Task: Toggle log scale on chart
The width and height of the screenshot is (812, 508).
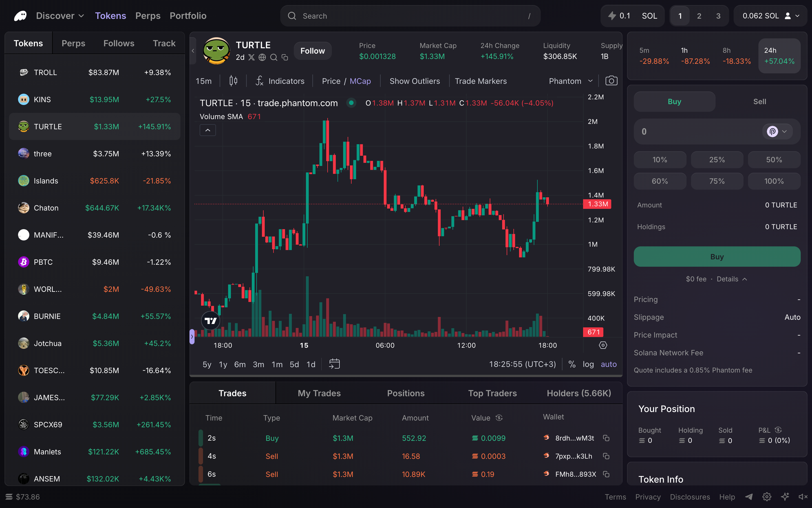Action: pos(588,364)
